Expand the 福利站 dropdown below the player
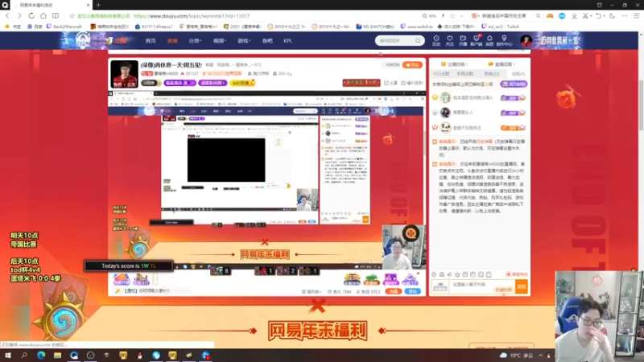This screenshot has height=362, width=644. (x=311, y=292)
